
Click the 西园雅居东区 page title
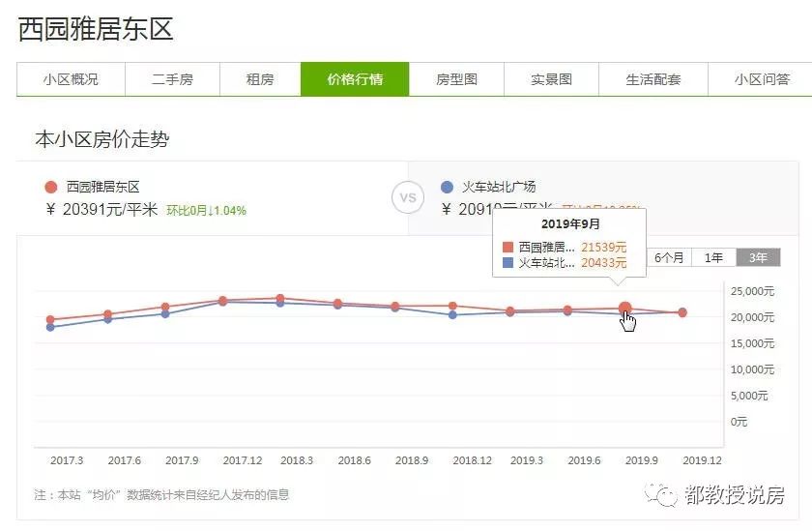click(96, 29)
